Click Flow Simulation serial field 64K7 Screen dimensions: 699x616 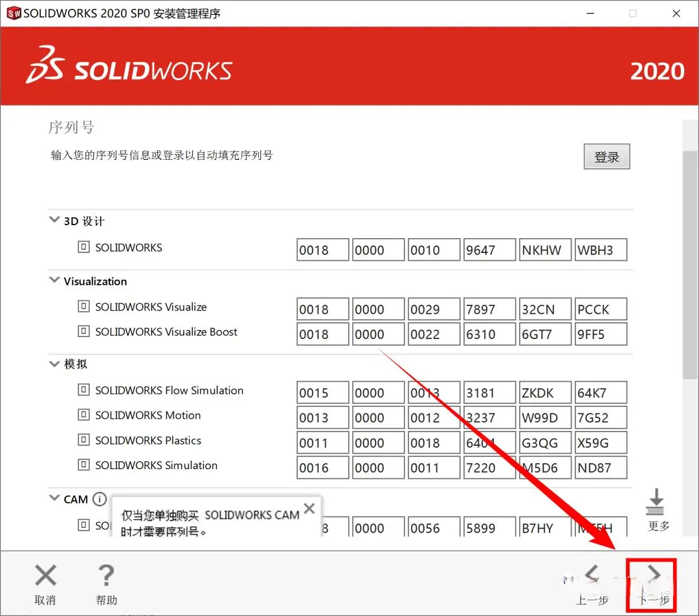pyautogui.click(x=601, y=392)
